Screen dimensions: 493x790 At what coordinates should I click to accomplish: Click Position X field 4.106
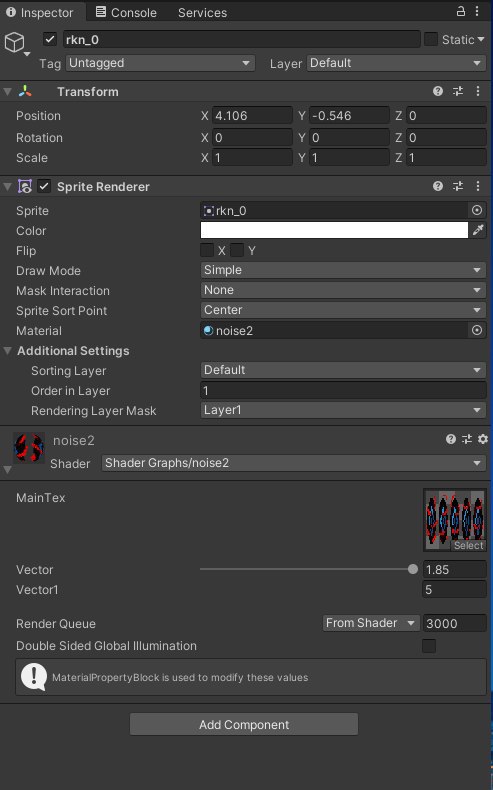(x=252, y=115)
